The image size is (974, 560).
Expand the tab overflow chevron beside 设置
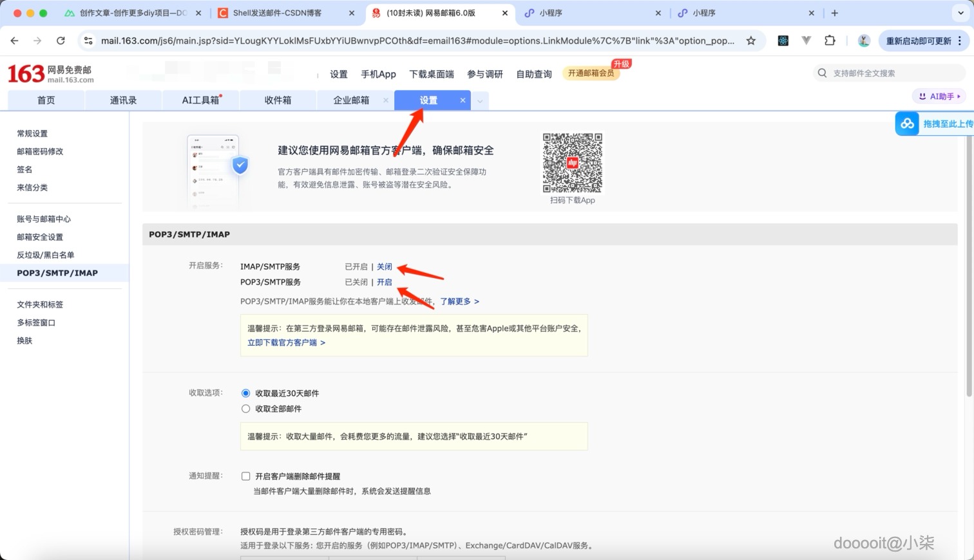pyautogui.click(x=479, y=100)
